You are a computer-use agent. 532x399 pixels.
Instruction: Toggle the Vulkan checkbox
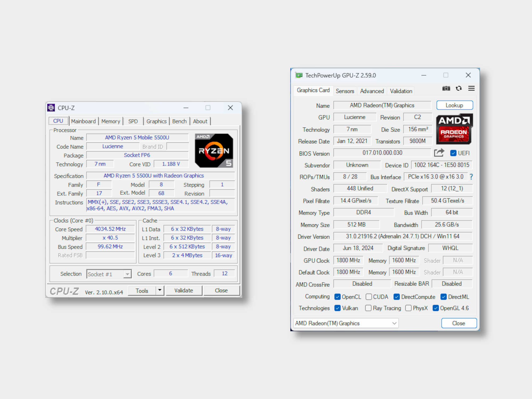pyautogui.click(x=338, y=308)
